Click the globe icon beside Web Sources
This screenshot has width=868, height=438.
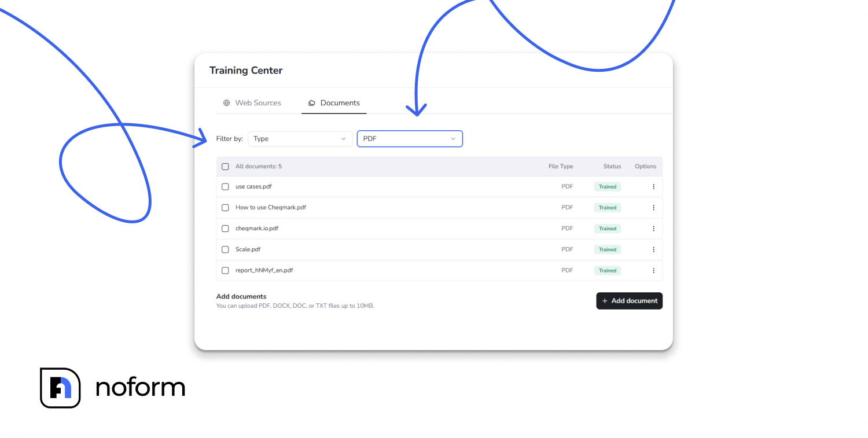226,102
